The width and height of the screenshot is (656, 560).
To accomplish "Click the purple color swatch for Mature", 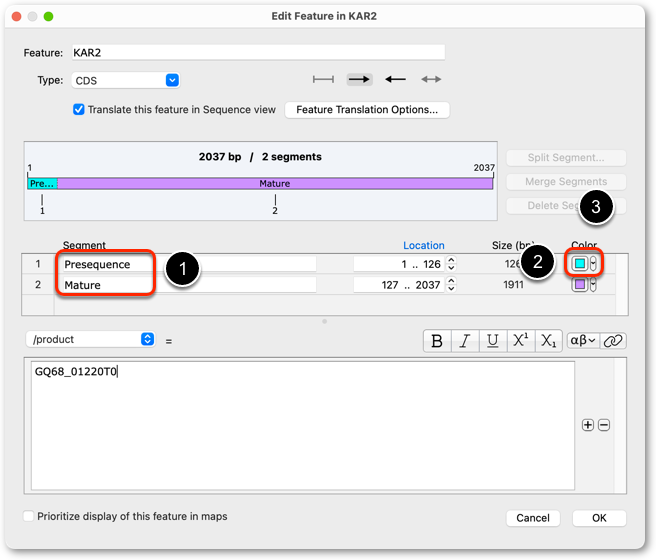I will point(580,285).
